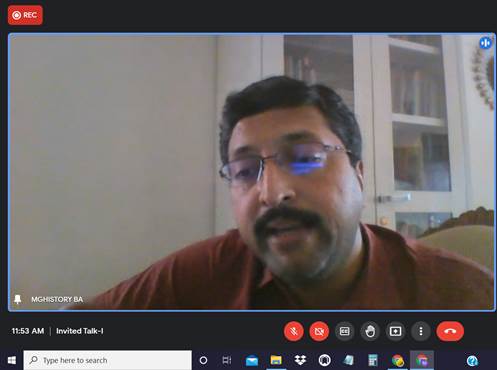Open the three-dot more options menu

point(421,331)
